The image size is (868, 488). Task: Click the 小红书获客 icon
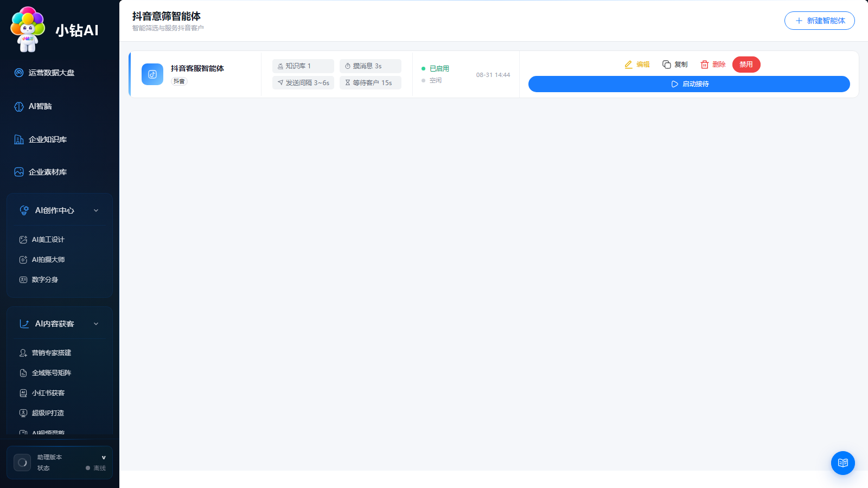click(x=23, y=393)
